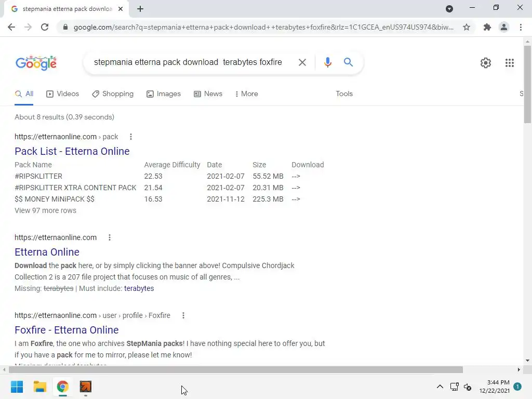Open the Windows Start menu

[x=17, y=387]
